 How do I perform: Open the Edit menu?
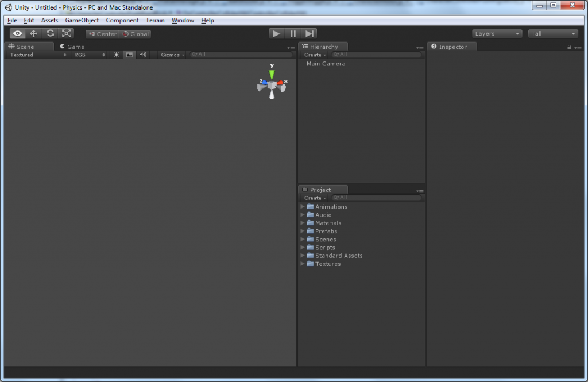click(29, 20)
